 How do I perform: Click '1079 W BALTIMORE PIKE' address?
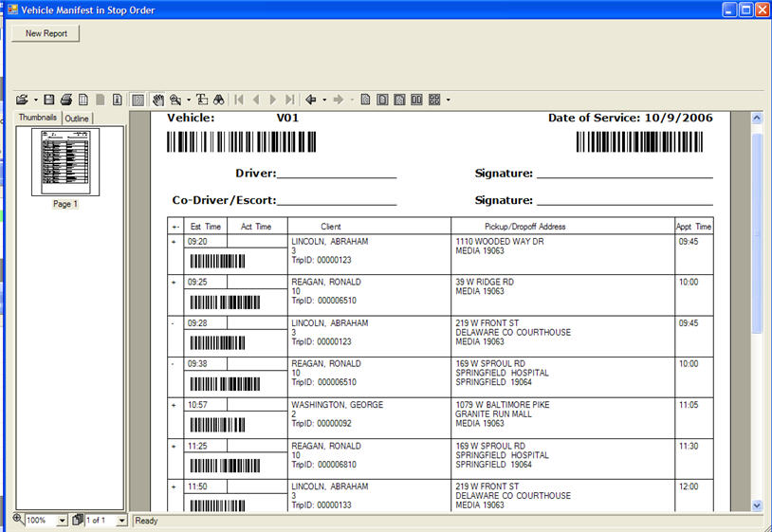pyautogui.click(x=503, y=405)
